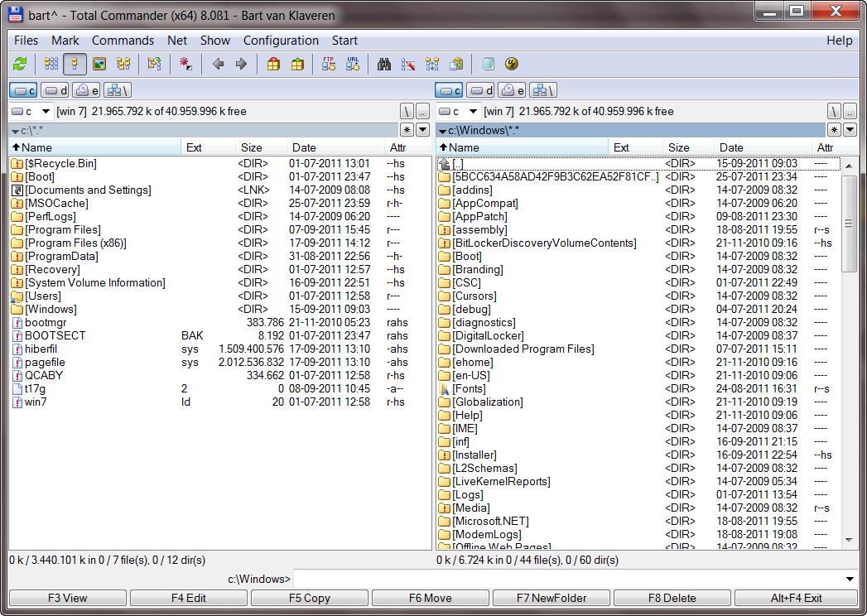Viewport: 867px width, 616px height.
Task: Select the [Users] folder icon
Action: (17, 296)
